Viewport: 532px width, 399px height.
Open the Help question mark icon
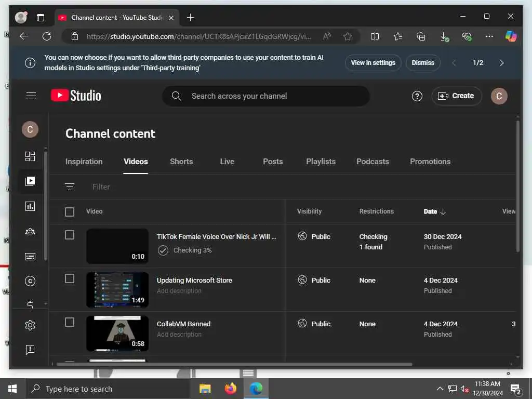pyautogui.click(x=417, y=96)
